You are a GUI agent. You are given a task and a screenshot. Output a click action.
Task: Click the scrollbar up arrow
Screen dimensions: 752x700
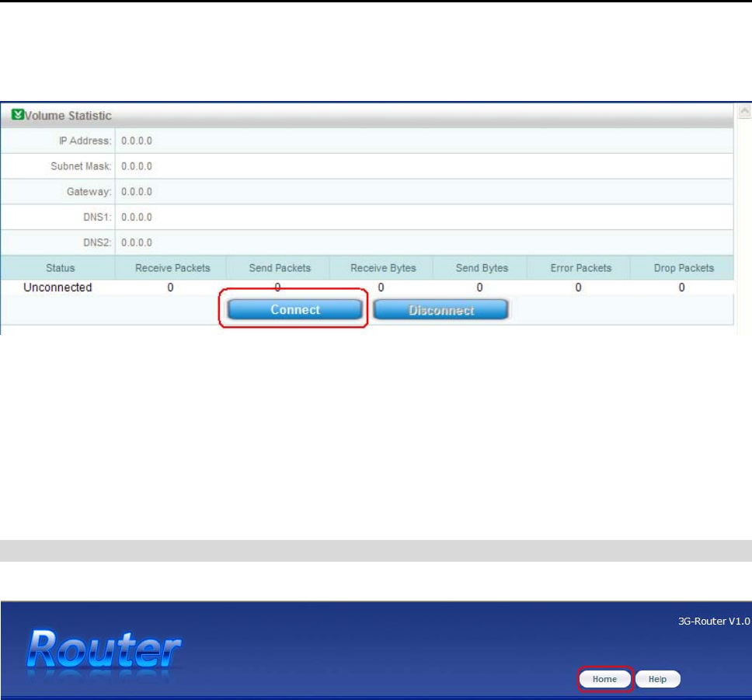click(744, 111)
